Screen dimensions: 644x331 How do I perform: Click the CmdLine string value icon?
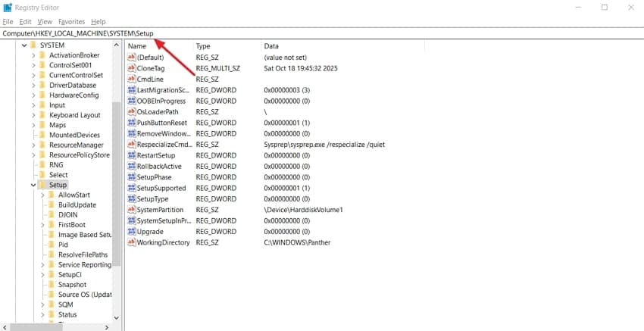pyautogui.click(x=131, y=79)
